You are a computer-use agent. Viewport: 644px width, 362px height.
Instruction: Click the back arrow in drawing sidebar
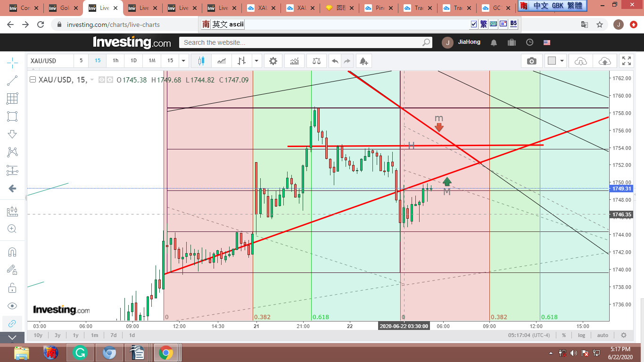tap(12, 189)
